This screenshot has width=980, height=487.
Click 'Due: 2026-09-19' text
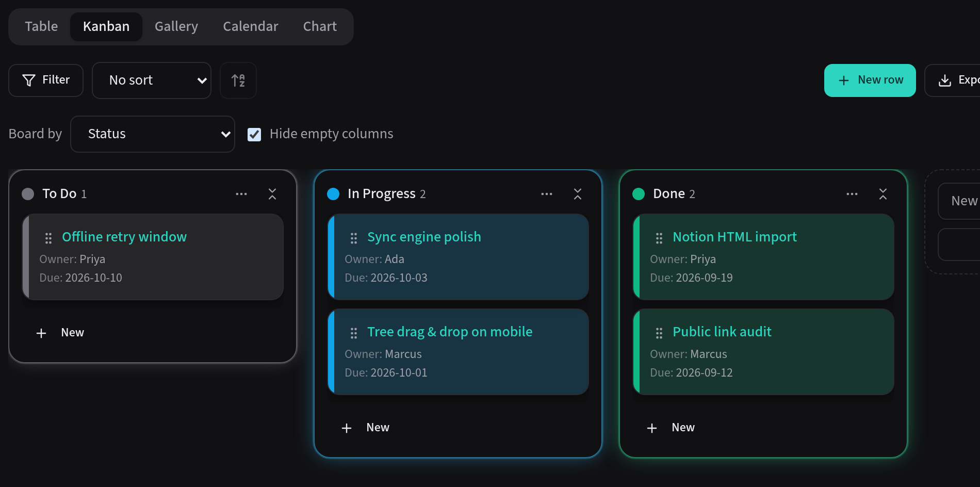(x=691, y=278)
